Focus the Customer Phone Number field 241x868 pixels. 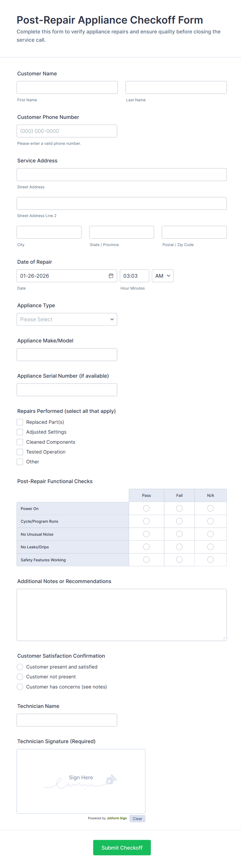pos(67,131)
